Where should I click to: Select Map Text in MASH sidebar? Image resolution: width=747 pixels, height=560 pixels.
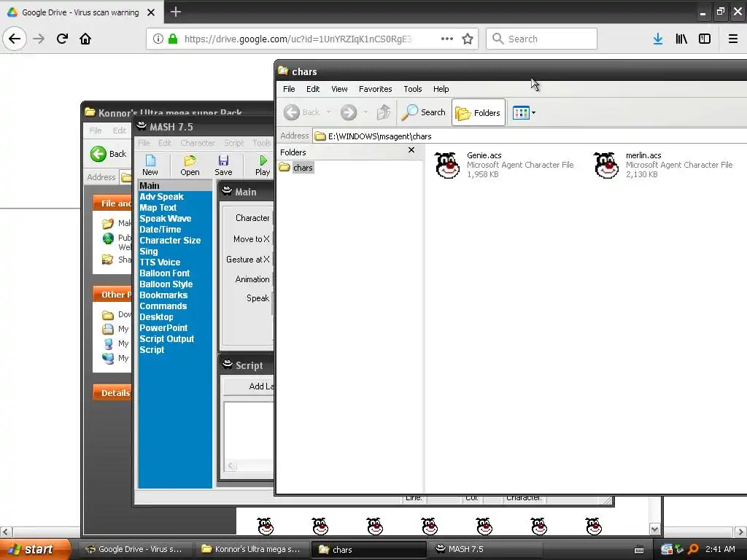pos(158,208)
